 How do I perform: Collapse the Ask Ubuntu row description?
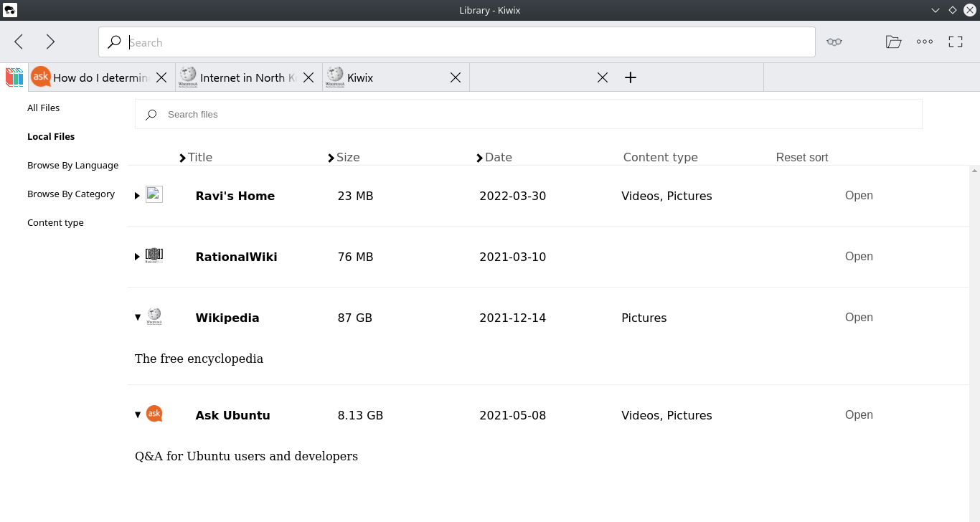pos(138,414)
